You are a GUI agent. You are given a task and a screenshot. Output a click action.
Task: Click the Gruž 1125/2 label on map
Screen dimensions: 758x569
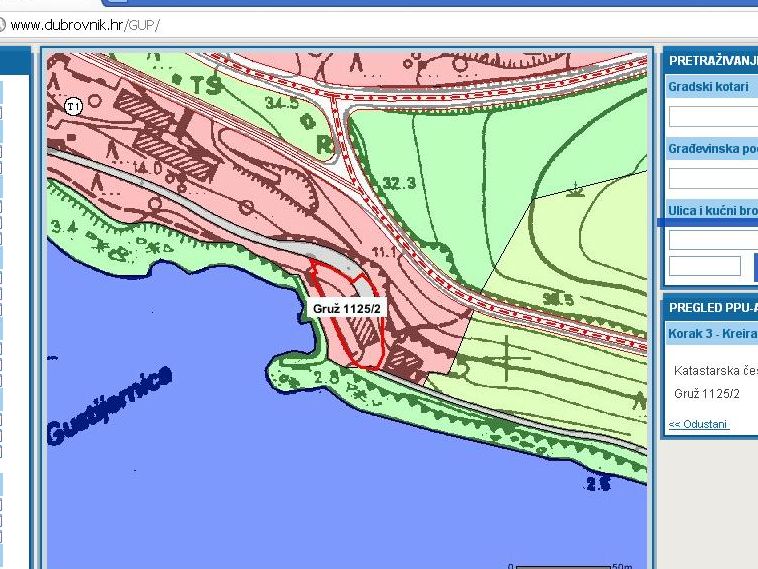coord(347,309)
